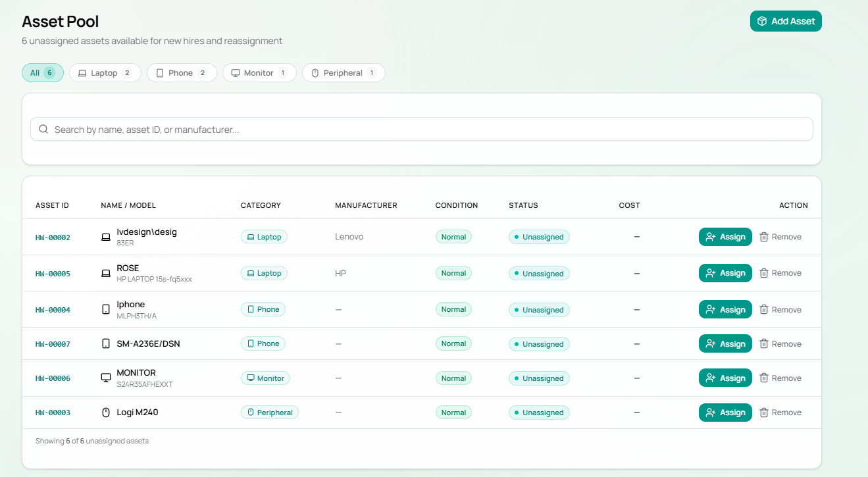Screen dimensions: 868x477
Task: Click monitor icon in Monitor filter tab
Action: 235,73
